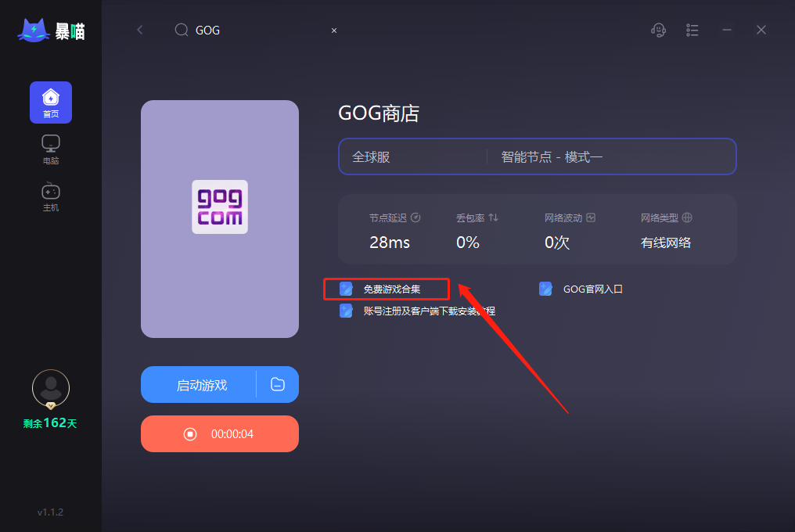Image resolution: width=795 pixels, height=532 pixels.
Task: Click the GOG商店 cover thumbnail
Action: point(220,218)
